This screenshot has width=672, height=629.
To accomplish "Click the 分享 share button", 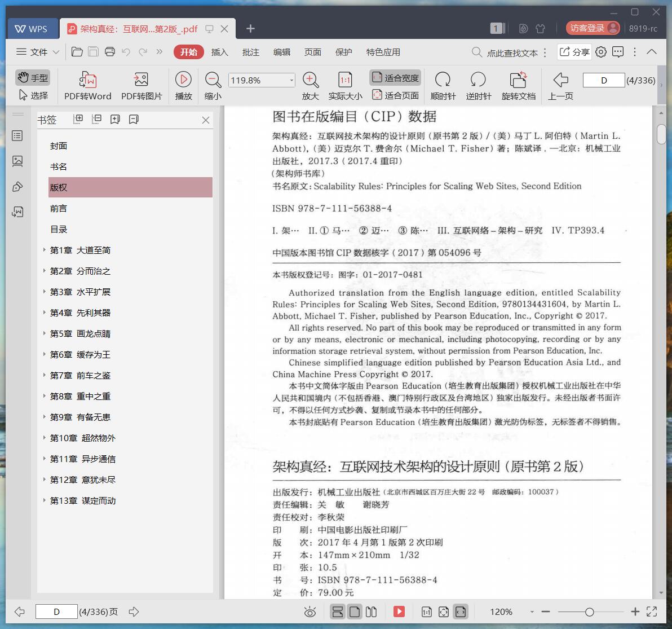I will click(574, 52).
